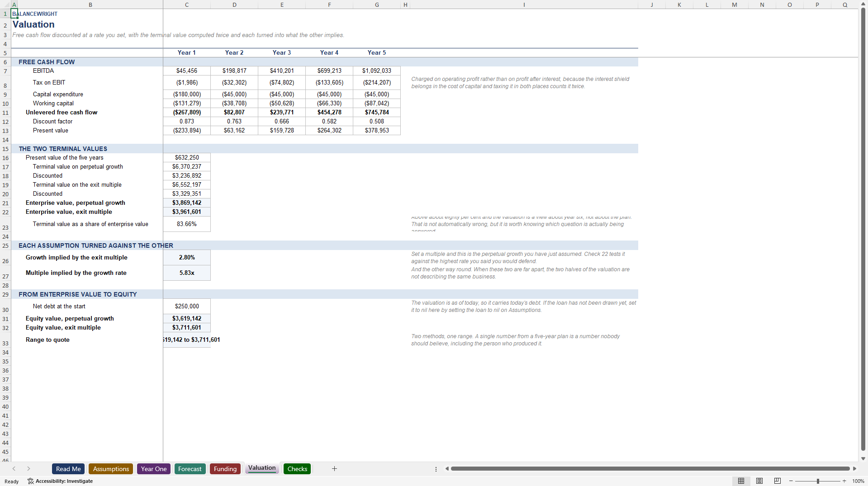Select Year 1 discount factor 0.873

187,122
